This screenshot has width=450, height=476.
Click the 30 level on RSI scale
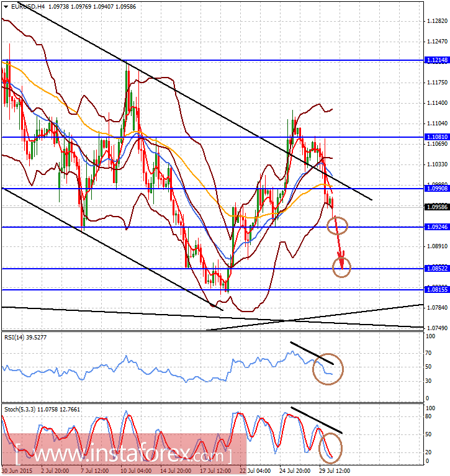pyautogui.click(x=428, y=380)
